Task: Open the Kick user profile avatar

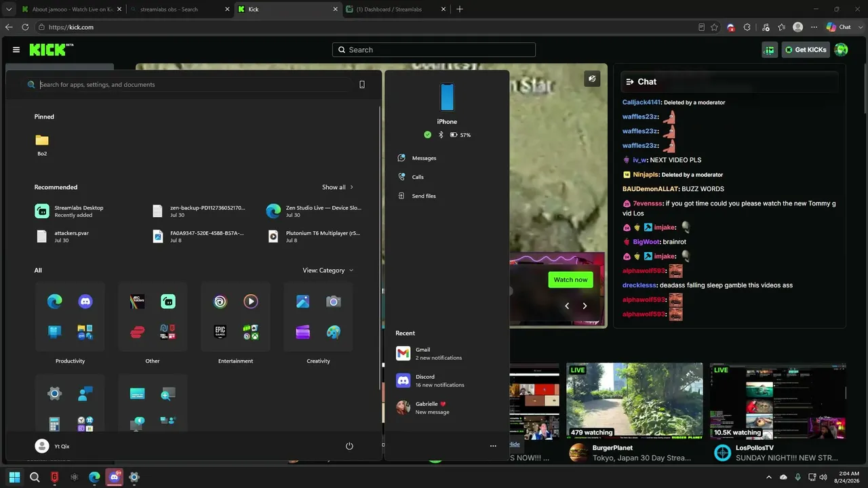Action: point(841,49)
